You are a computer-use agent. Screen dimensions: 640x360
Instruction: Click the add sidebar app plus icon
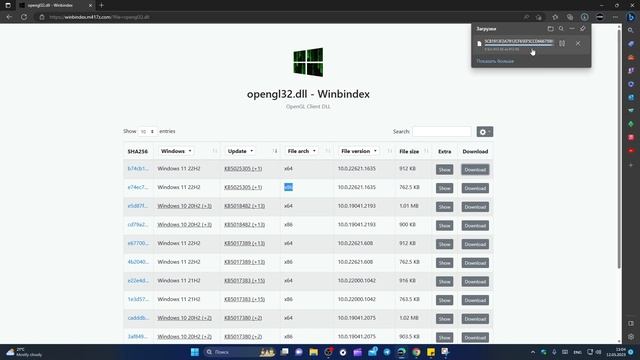tap(631, 165)
